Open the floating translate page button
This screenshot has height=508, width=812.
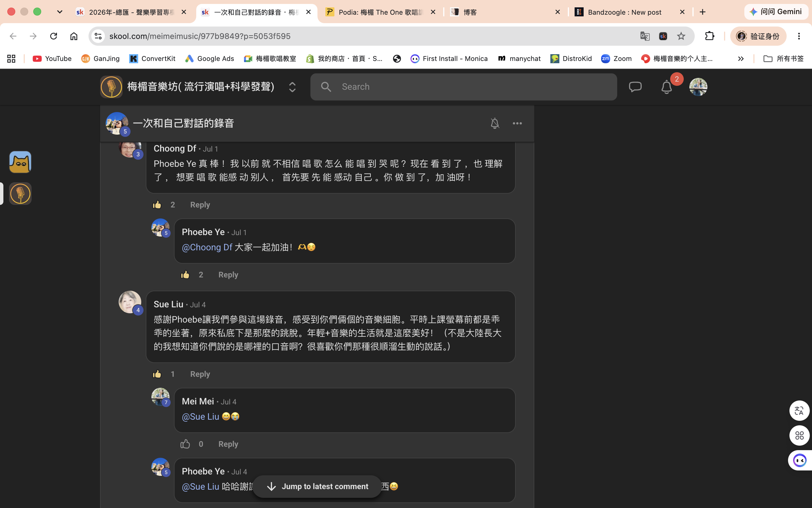799,411
